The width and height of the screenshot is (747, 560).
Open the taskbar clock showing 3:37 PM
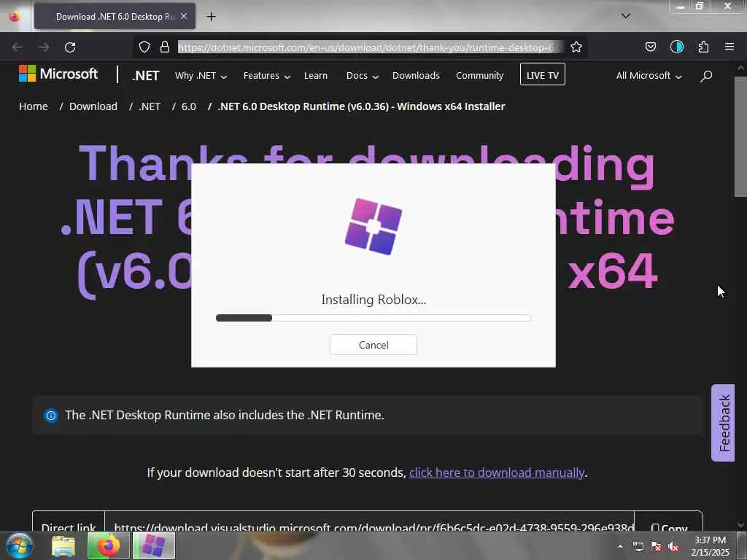710,546
